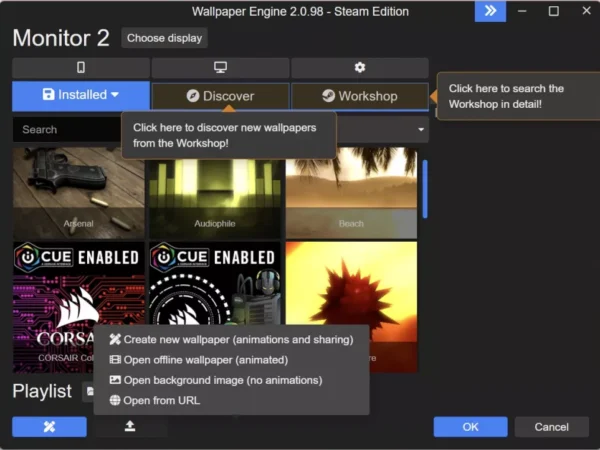The image size is (600, 450).
Task: Expand the Installed dropdown
Action: pos(80,96)
